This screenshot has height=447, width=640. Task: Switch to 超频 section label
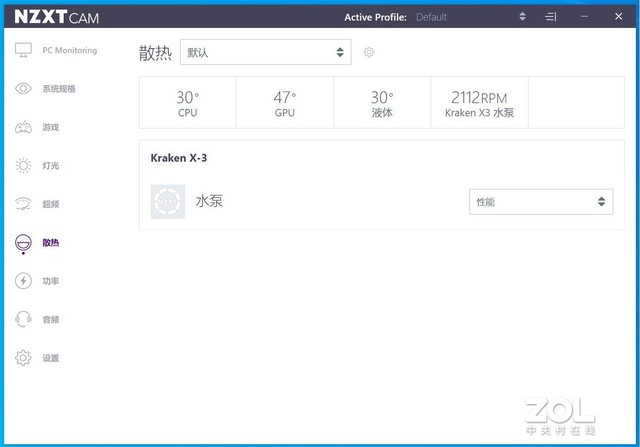51,204
